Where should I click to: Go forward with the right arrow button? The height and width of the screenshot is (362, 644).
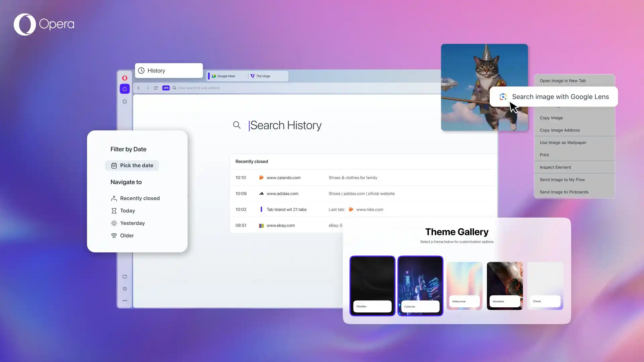[148, 88]
